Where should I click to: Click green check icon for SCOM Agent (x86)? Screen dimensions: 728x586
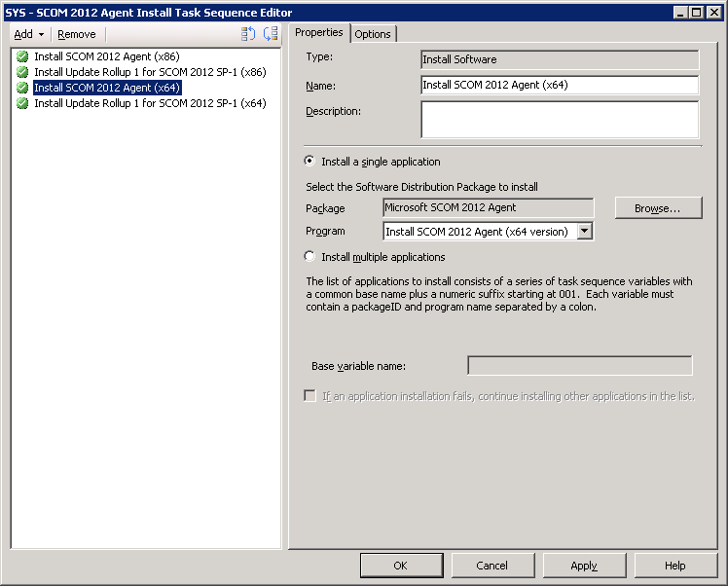(x=22, y=56)
